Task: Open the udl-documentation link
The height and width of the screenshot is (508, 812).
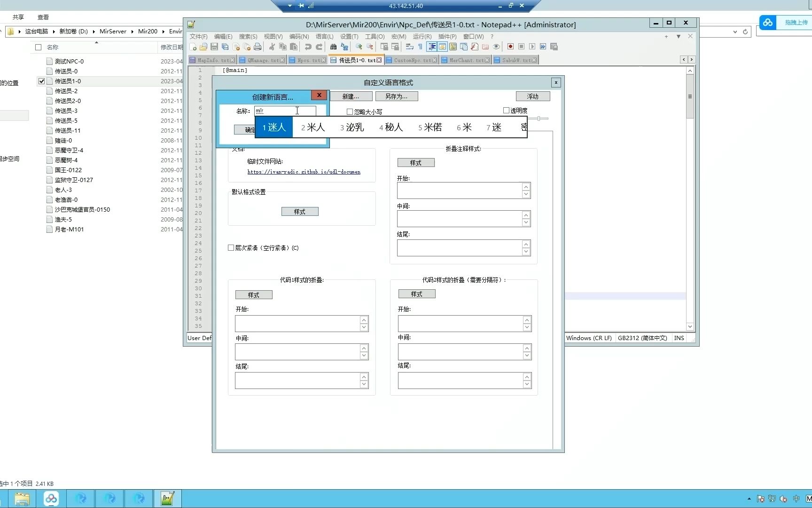Action: [304, 172]
